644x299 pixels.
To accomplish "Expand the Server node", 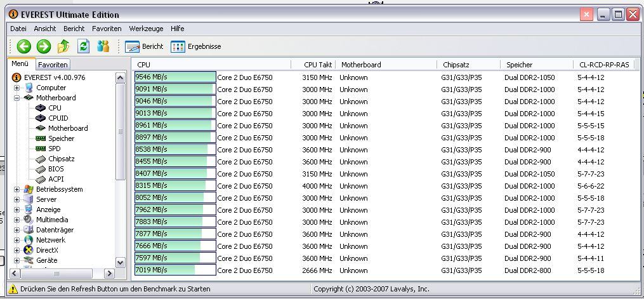I will pos(17,199).
